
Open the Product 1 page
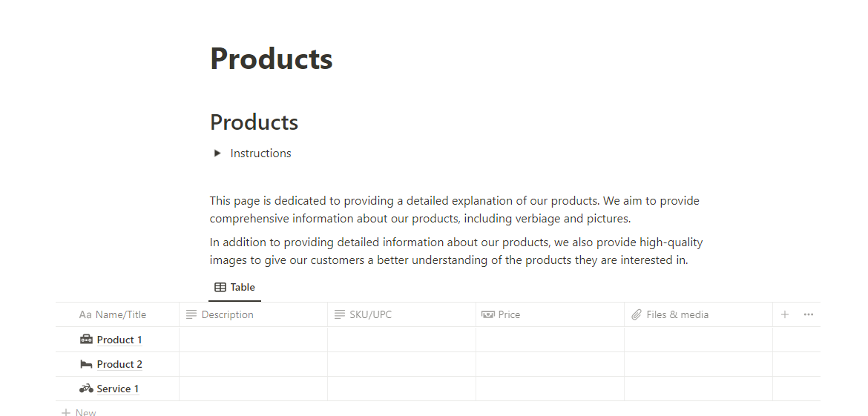coord(119,340)
